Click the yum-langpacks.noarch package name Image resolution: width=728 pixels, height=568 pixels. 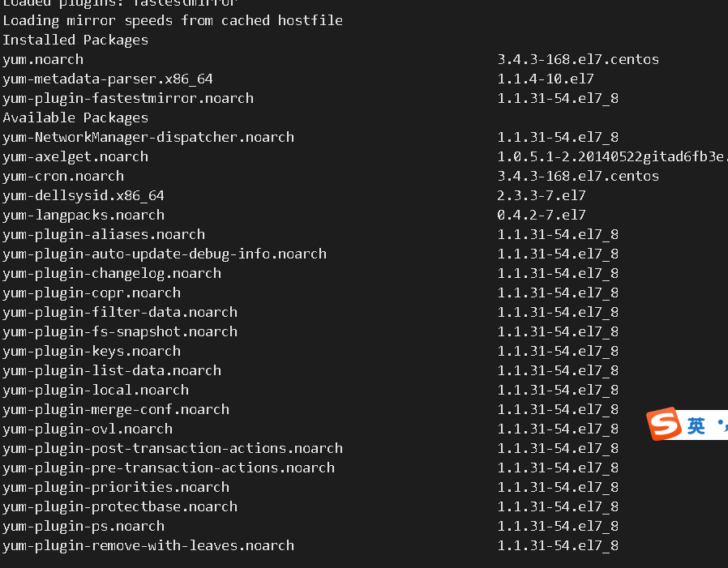(x=84, y=215)
